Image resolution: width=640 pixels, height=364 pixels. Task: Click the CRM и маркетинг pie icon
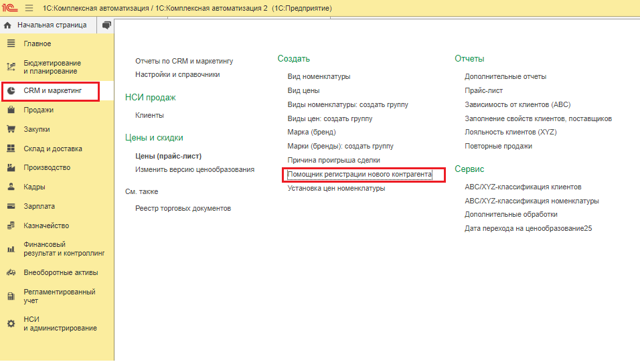(x=11, y=90)
